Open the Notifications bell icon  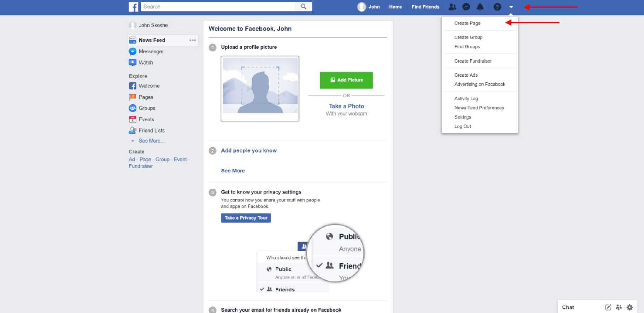point(480,7)
